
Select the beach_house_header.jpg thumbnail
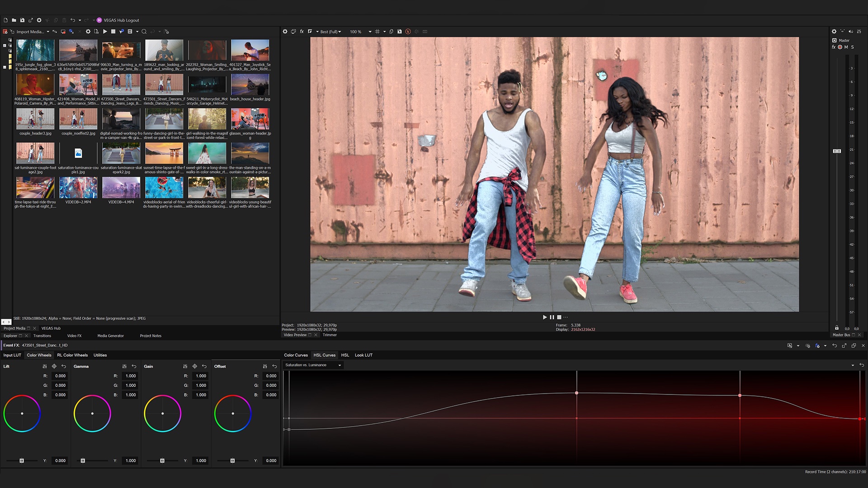(250, 84)
